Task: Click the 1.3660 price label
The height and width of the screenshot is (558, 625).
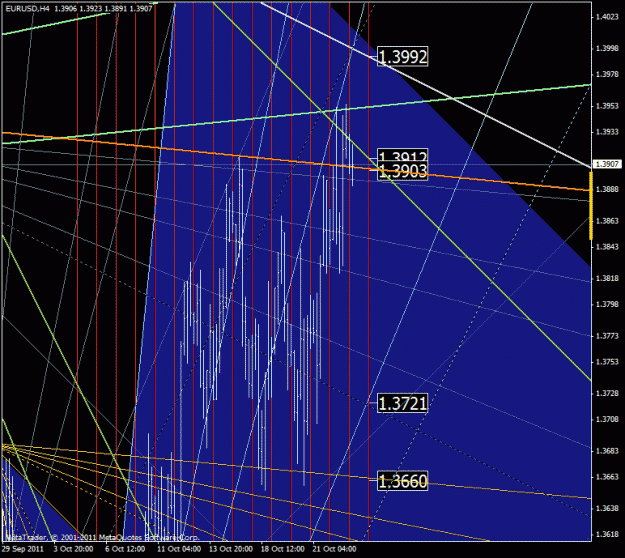Action: point(402,481)
